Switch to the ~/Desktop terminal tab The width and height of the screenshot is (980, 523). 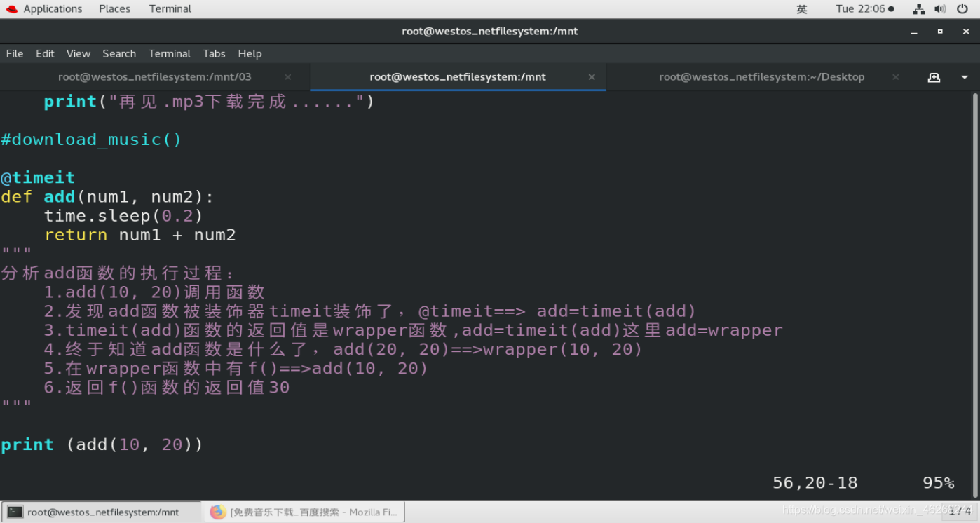761,77
